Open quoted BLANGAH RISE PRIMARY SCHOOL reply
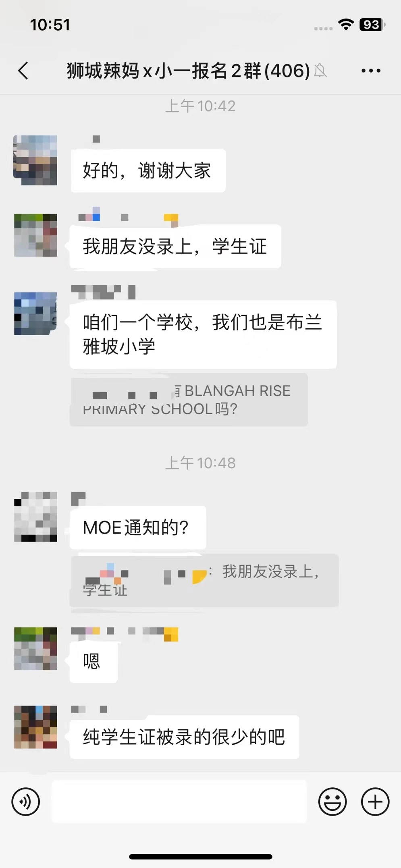Screen dimensions: 401x868 click(189, 400)
